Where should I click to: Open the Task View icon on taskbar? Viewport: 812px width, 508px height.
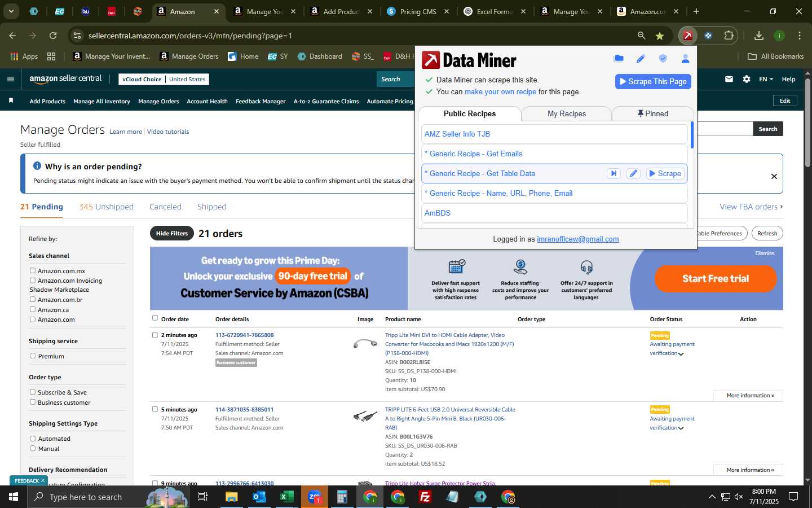(203, 497)
